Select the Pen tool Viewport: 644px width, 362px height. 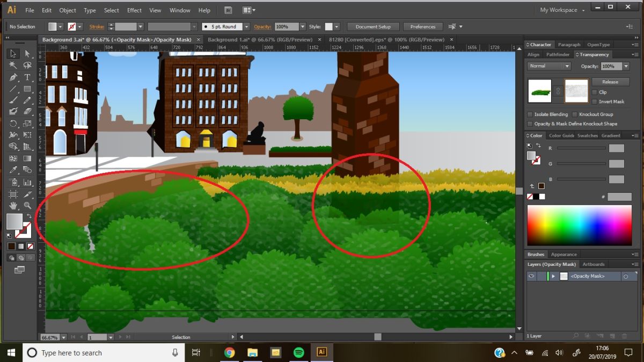[x=13, y=77]
